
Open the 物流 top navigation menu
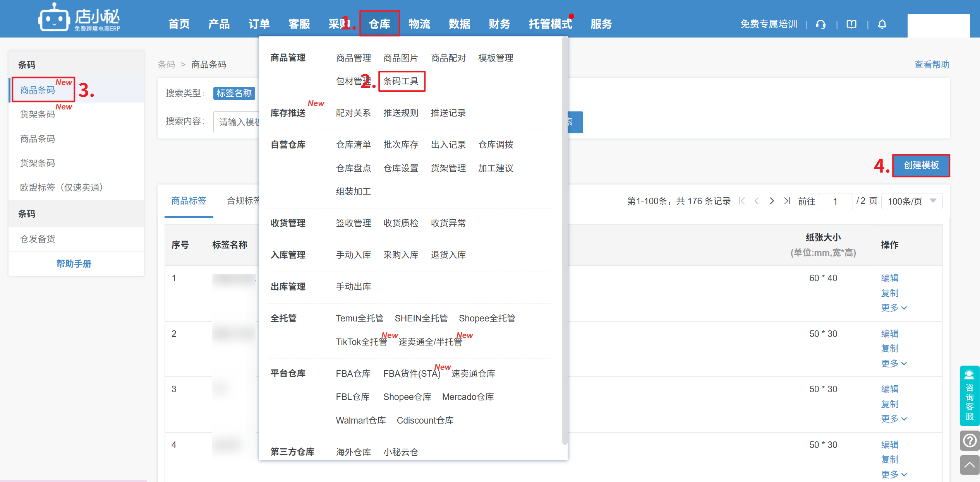coord(419,24)
